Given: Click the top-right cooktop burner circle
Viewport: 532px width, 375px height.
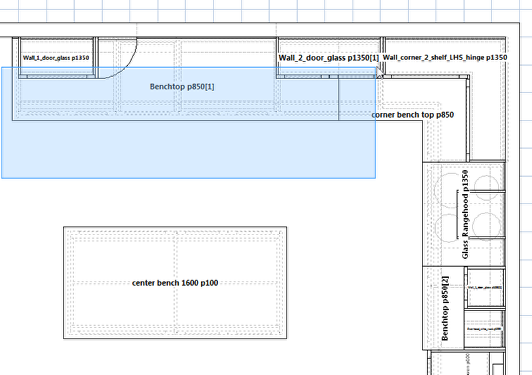Looking at the screenshot, I should pyautogui.click(x=487, y=187).
